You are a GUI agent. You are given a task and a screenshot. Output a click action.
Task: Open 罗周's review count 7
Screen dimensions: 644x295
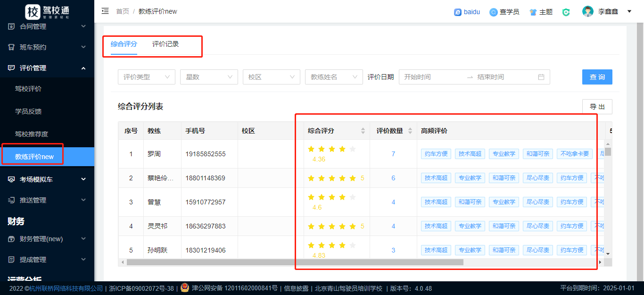(x=393, y=154)
